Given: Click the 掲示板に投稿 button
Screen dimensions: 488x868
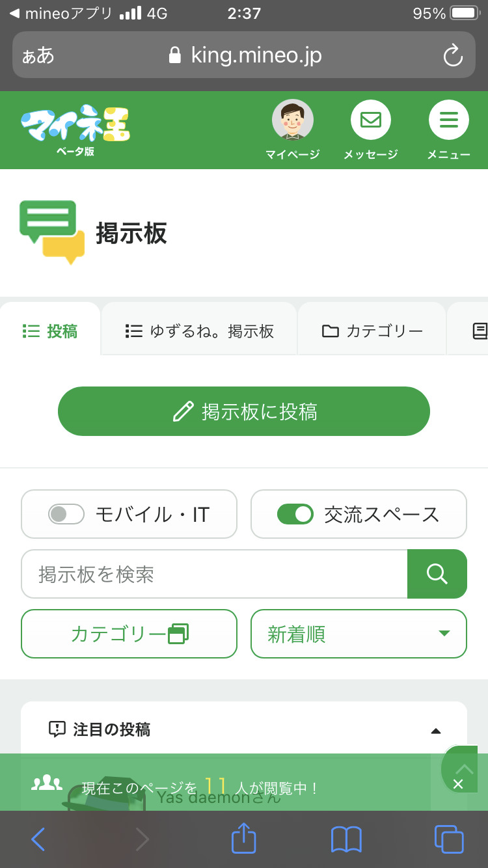Looking at the screenshot, I should coord(244,411).
